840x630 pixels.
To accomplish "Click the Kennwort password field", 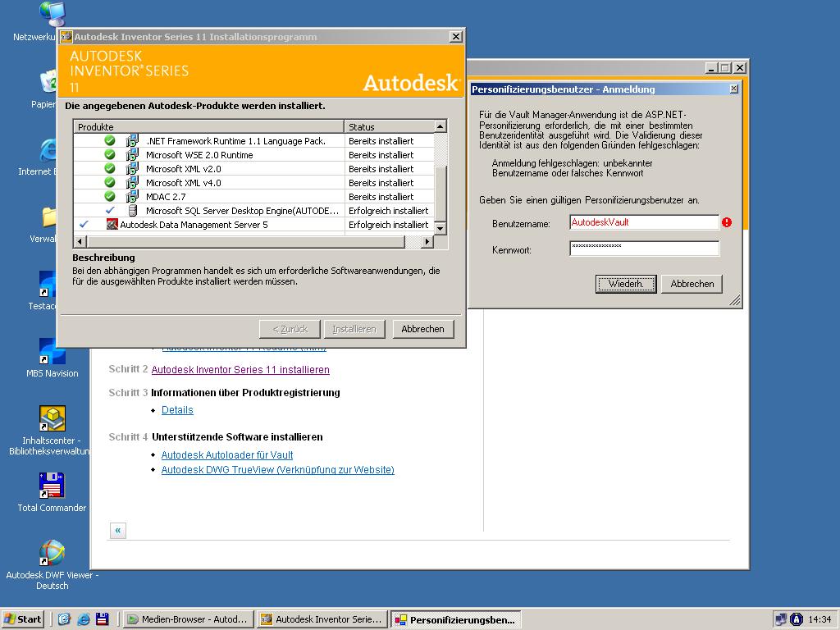I will [x=644, y=248].
